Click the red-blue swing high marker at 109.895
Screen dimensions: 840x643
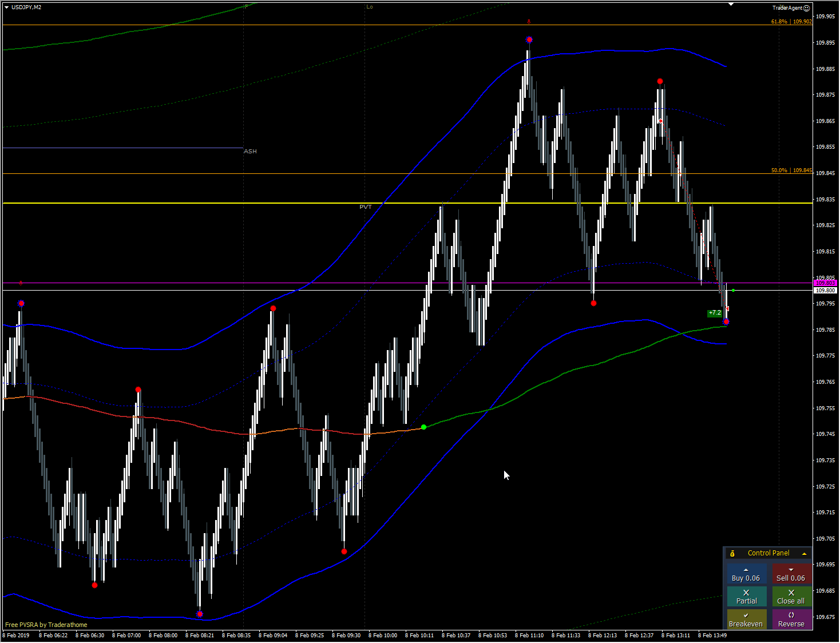tap(529, 39)
